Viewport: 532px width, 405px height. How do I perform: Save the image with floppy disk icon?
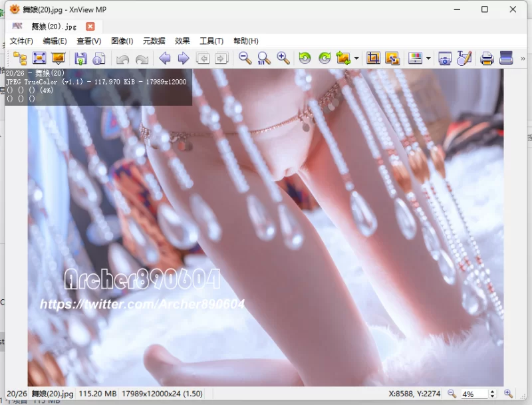point(80,59)
